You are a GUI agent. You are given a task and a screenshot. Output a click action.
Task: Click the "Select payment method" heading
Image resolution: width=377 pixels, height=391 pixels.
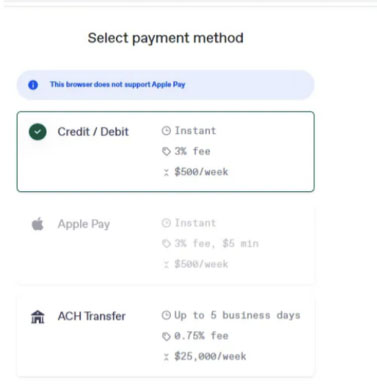tap(165, 38)
